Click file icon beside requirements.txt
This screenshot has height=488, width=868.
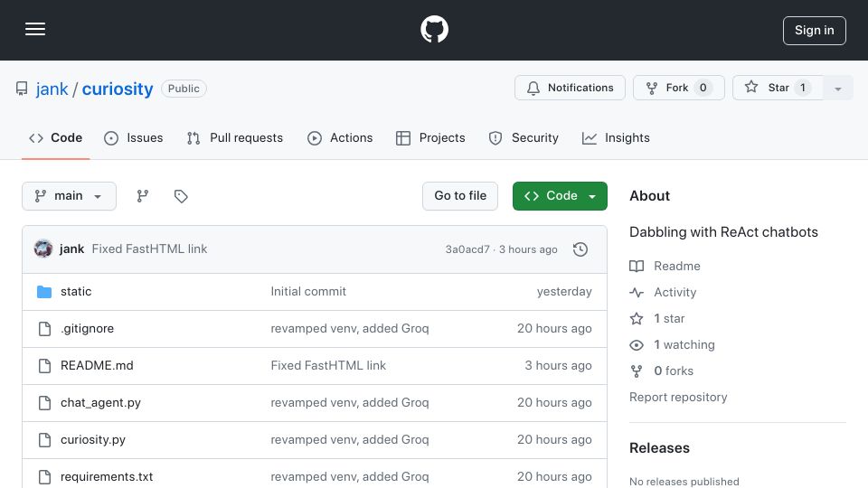coord(44,476)
